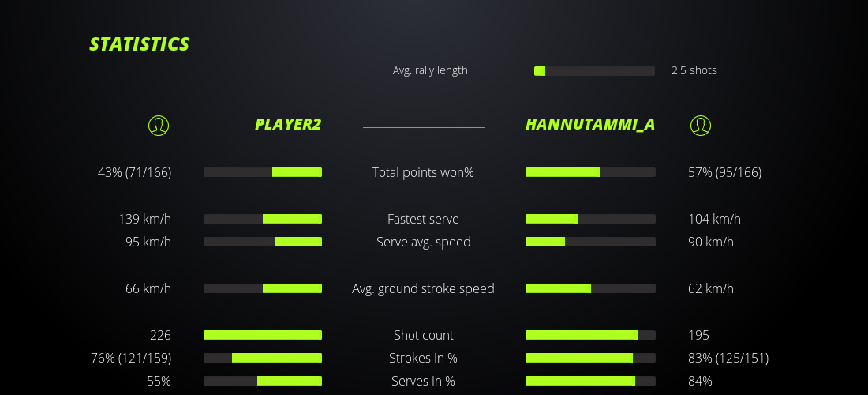Click PLAYER2's ground stroke speed bar
868x395 pixels.
(x=263, y=288)
